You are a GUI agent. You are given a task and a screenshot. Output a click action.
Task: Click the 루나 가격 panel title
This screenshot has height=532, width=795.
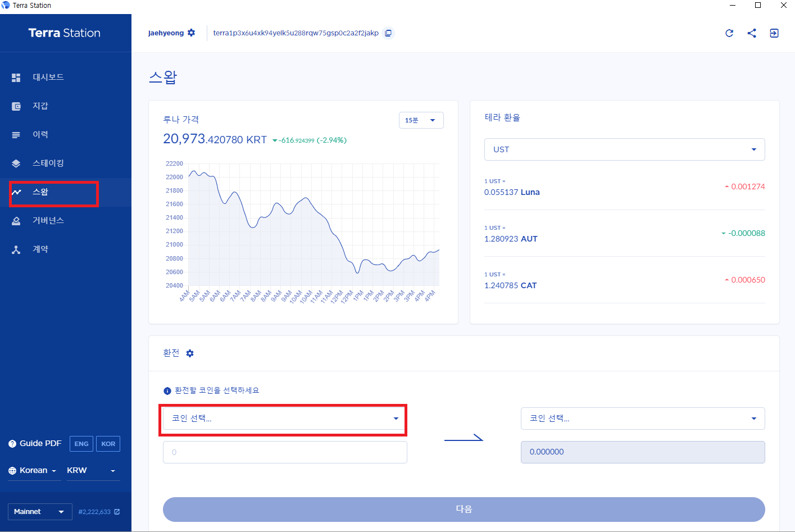click(181, 119)
